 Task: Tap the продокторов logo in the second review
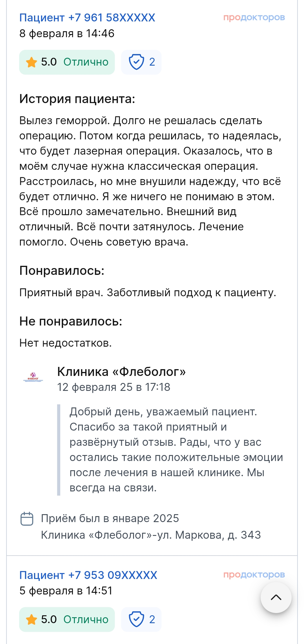254,575
